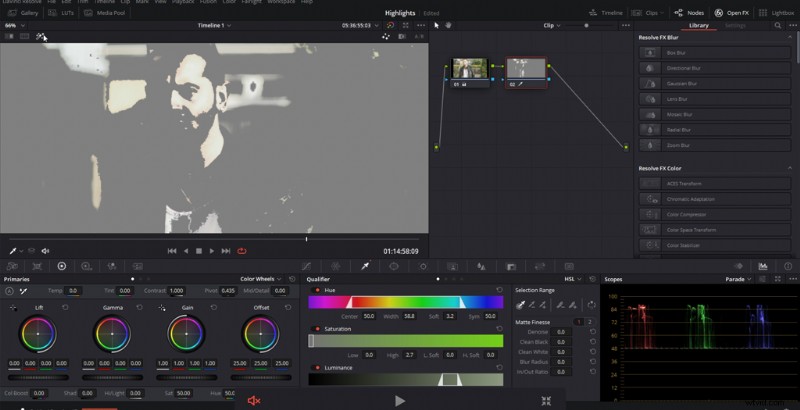
Task: Select Matte Finesse page 2
Action: [x=590, y=322]
